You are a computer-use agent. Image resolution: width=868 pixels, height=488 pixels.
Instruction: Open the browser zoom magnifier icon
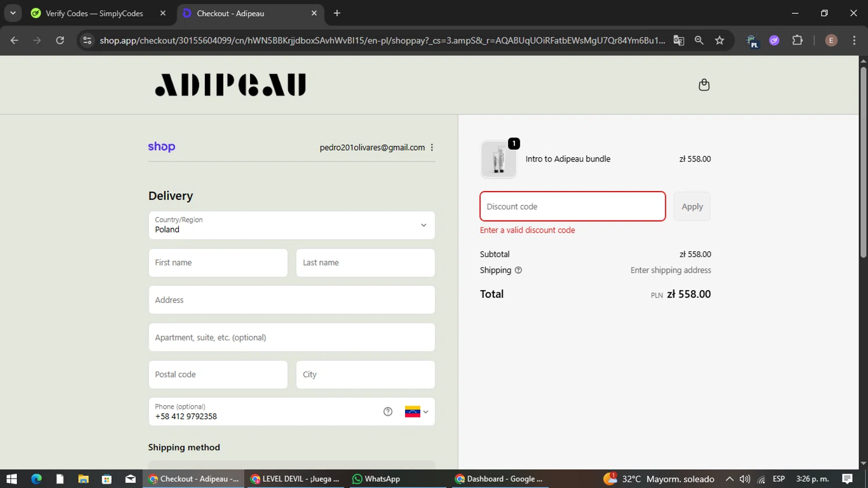699,41
